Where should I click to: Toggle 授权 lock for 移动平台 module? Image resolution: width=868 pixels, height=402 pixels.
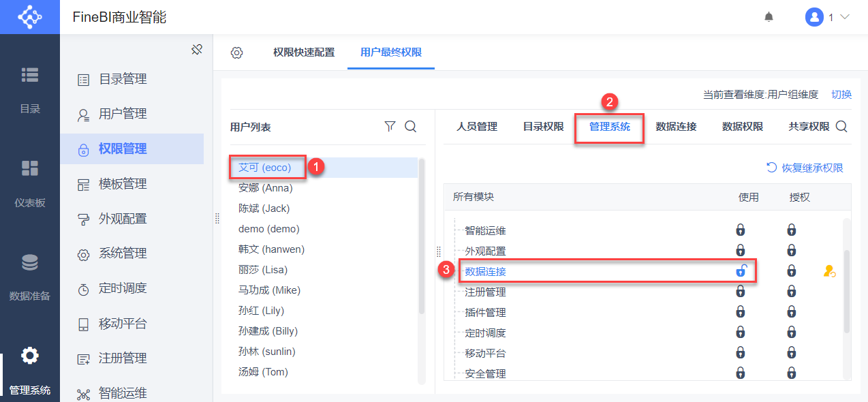point(792,353)
